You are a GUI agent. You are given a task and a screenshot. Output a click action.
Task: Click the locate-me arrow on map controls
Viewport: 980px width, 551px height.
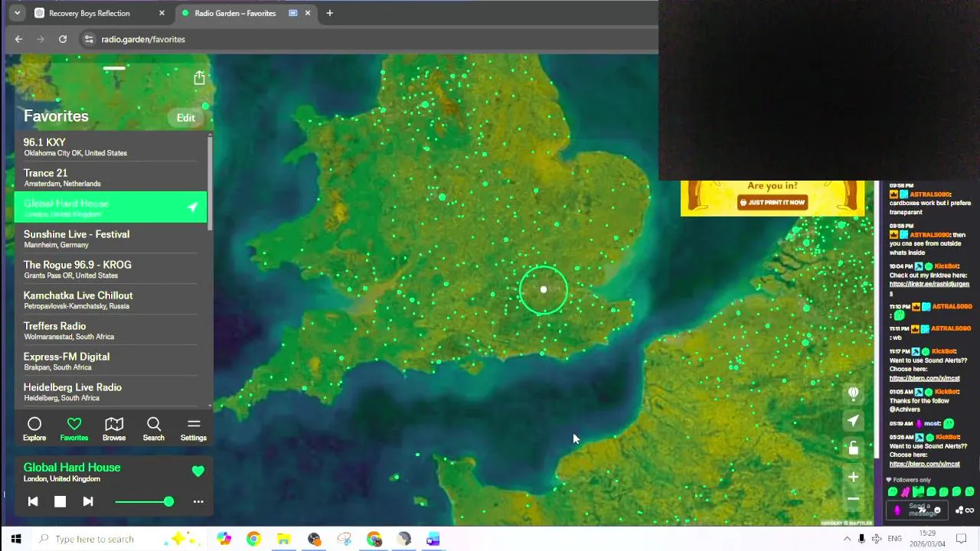(853, 421)
